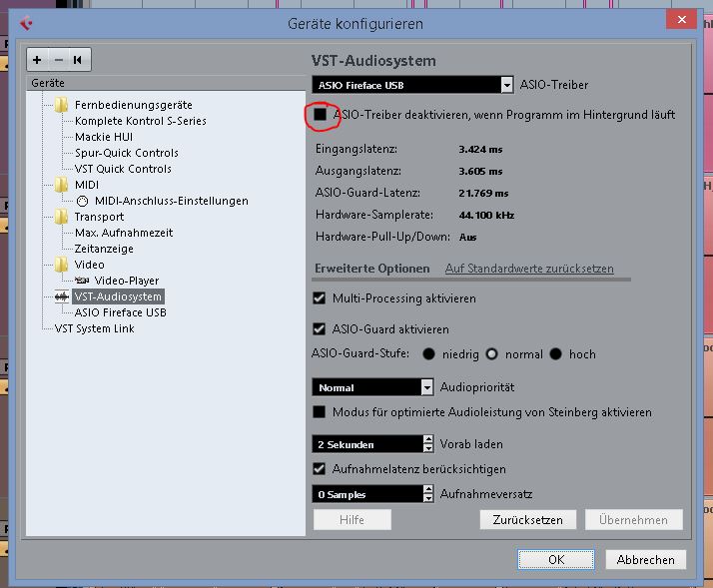The height and width of the screenshot is (588, 713).
Task: Click the 0 Samples value field
Action: click(x=367, y=494)
